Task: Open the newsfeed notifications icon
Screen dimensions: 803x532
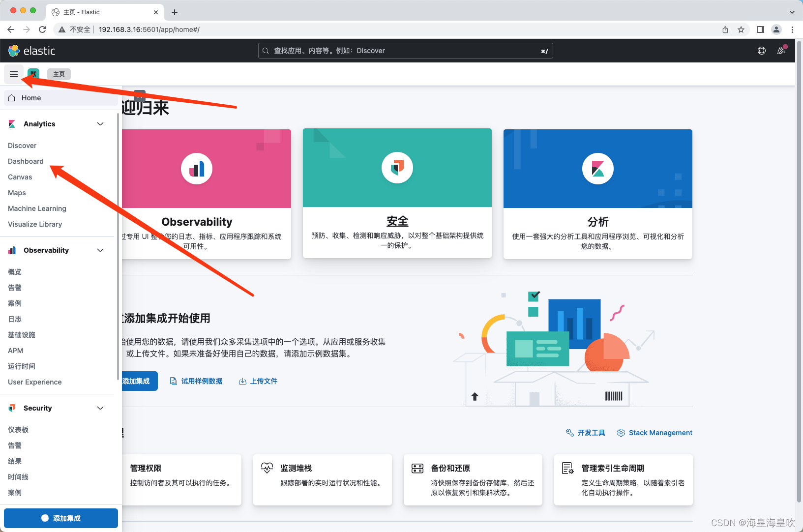Action: coord(781,51)
